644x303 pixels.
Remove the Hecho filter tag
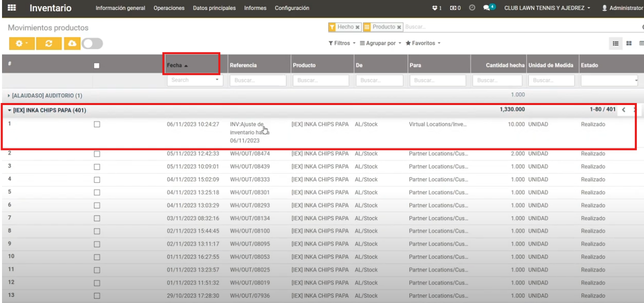pyautogui.click(x=358, y=27)
